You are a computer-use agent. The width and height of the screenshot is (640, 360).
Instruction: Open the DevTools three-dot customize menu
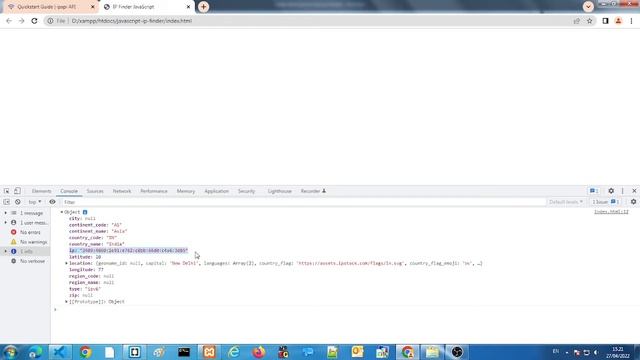pyautogui.click(x=623, y=191)
